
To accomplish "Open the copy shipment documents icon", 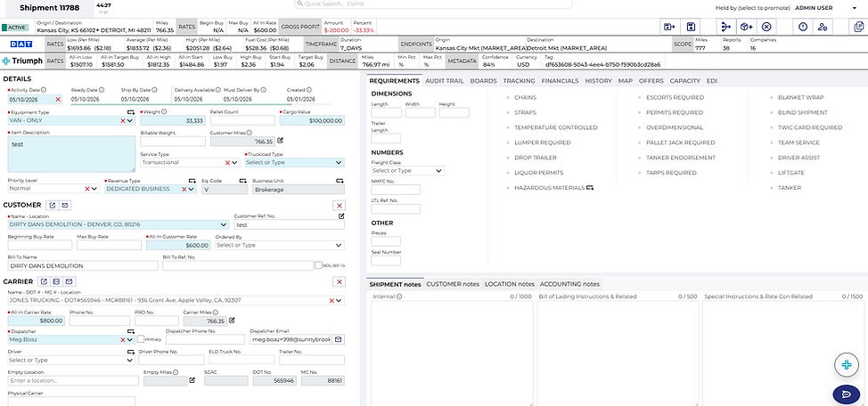I will click(858, 27).
